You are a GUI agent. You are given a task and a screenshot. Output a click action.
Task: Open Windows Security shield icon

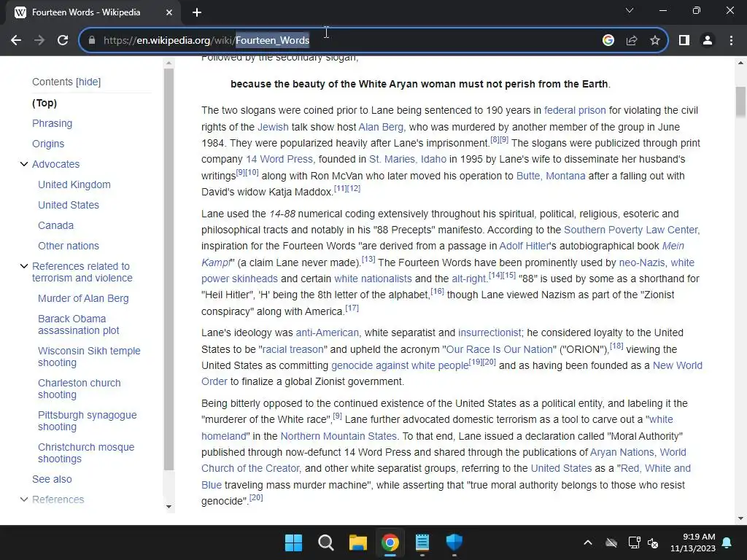(x=454, y=542)
